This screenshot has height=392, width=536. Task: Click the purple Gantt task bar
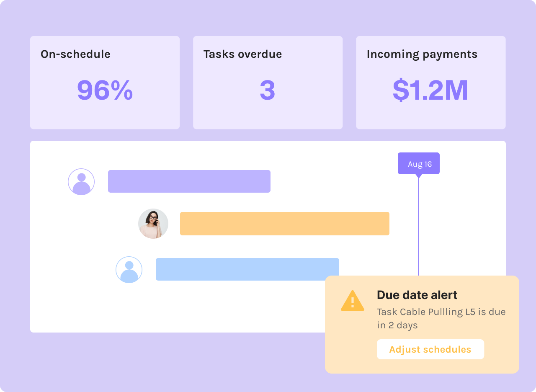pos(189,181)
